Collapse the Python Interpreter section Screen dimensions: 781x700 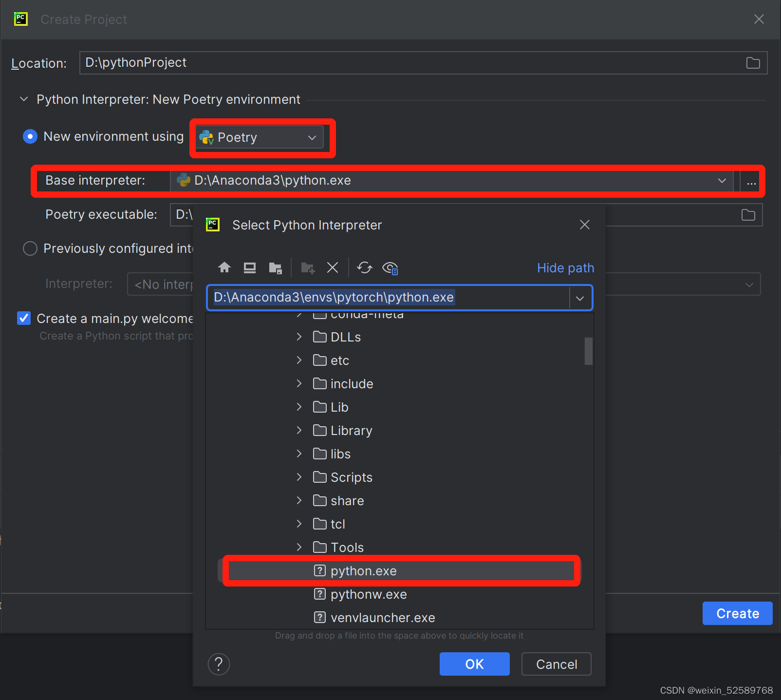24,99
